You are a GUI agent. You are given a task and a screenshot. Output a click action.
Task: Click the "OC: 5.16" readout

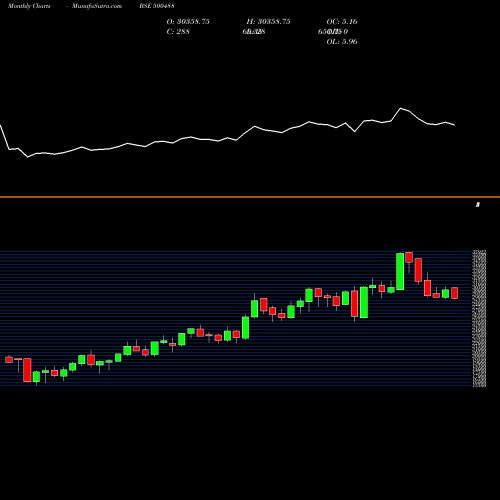(x=342, y=22)
